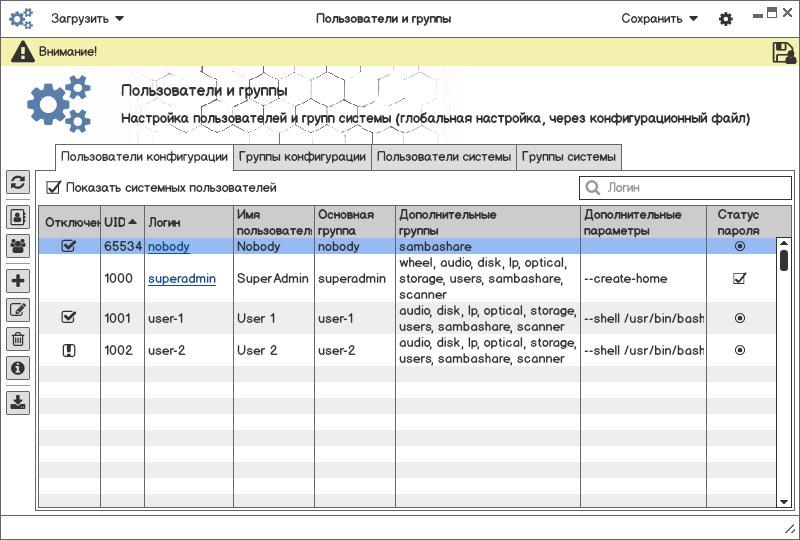The image size is (800, 540).
Task: Open the "Сохранить" dropdown menu
Action: click(x=659, y=19)
